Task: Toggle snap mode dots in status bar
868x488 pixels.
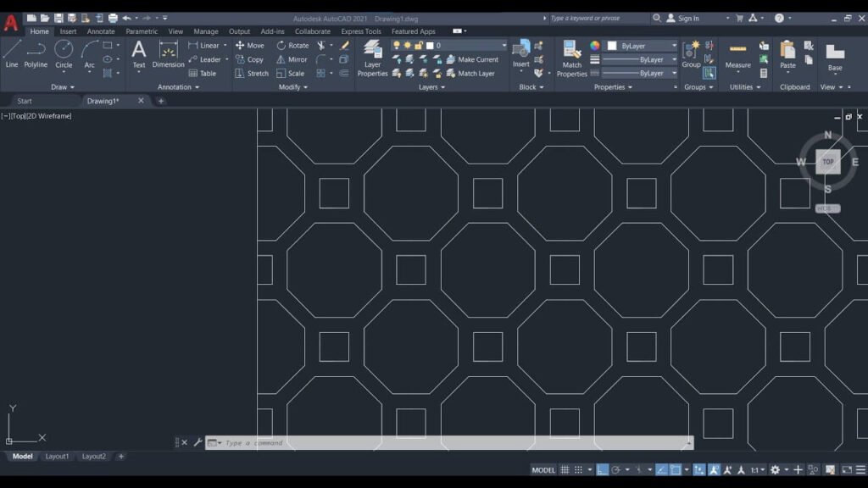Action: click(578, 469)
